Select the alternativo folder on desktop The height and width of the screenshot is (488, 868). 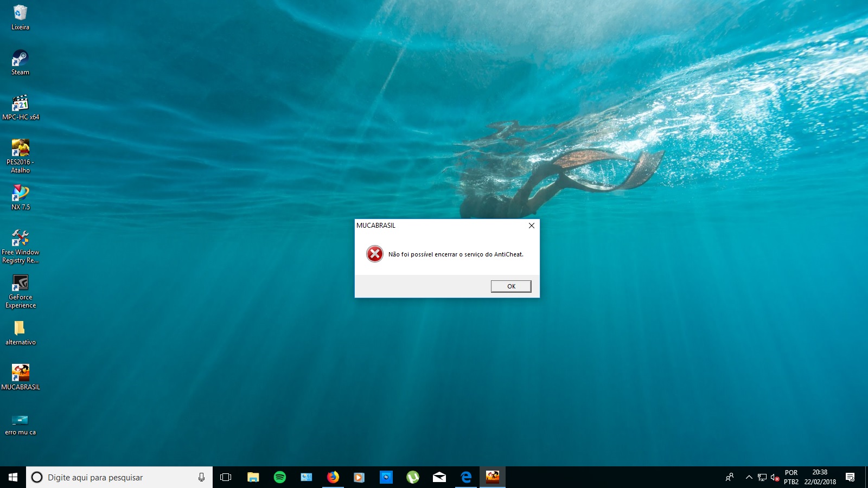tap(20, 329)
